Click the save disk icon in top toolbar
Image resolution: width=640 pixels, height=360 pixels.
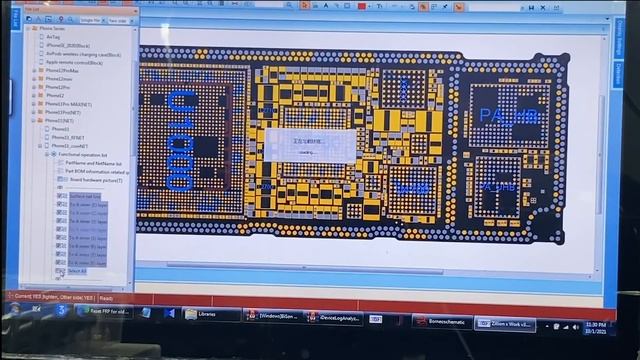(x=531, y=8)
